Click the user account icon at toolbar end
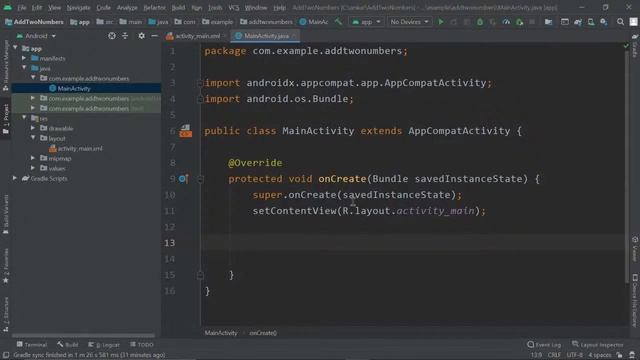640x360 pixels. (x=633, y=22)
